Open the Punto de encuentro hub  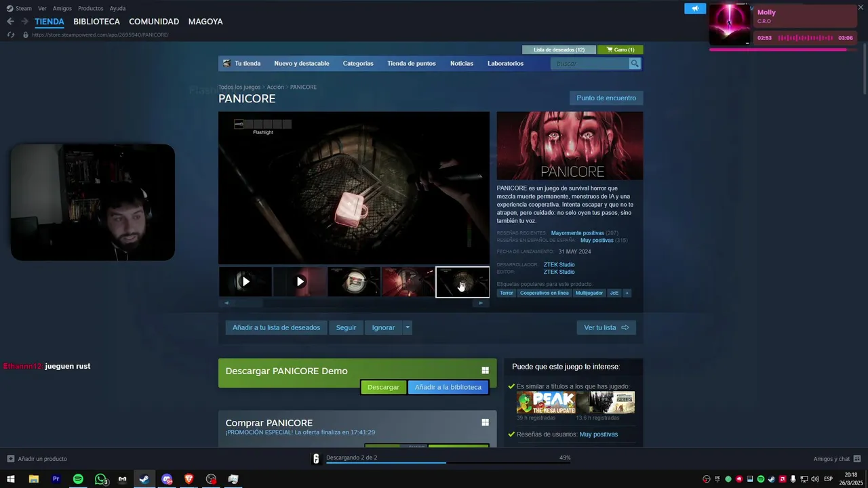(x=606, y=98)
